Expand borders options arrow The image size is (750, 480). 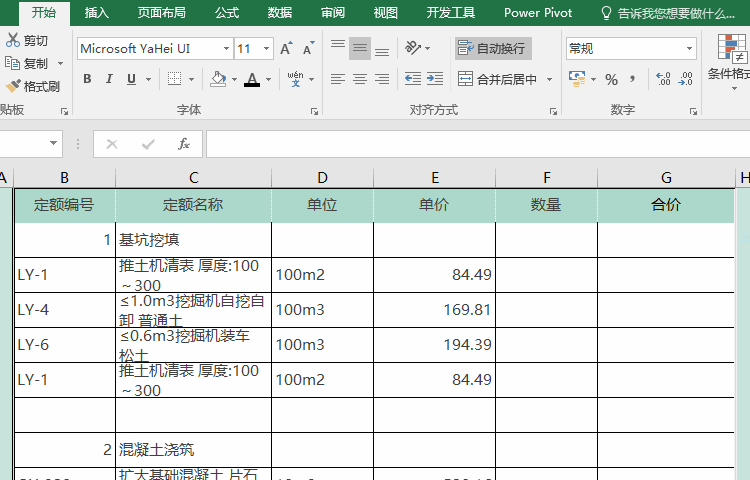tap(191, 79)
